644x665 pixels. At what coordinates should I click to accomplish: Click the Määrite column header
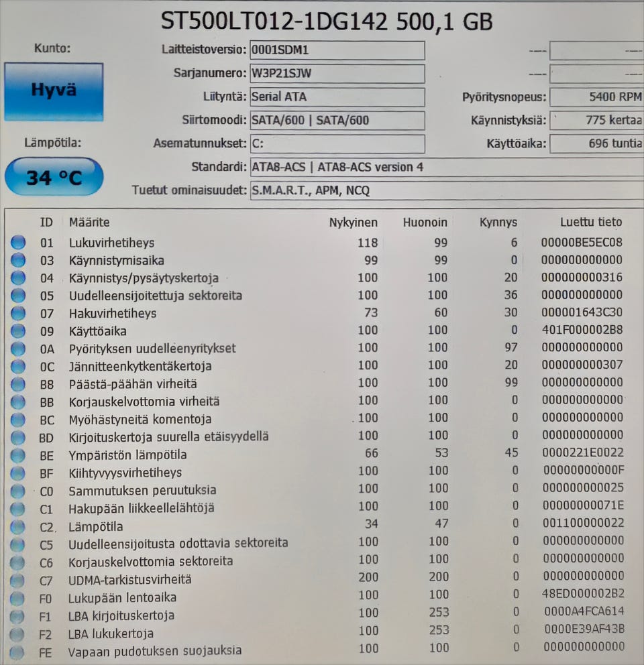[x=89, y=223]
